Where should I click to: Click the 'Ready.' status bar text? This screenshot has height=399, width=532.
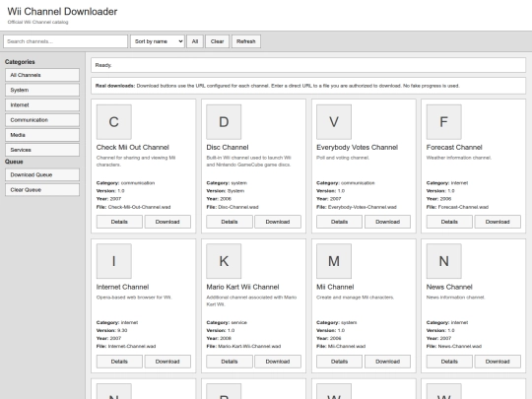[103, 65]
